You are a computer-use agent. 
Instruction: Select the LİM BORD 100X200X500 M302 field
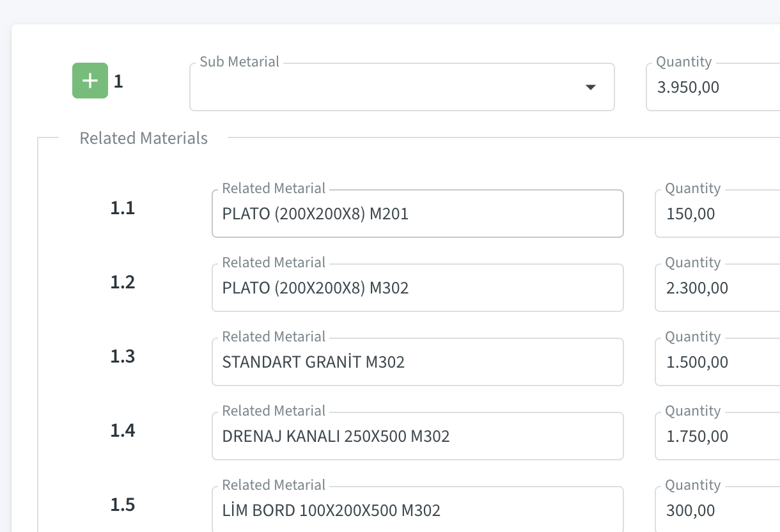coord(417,510)
